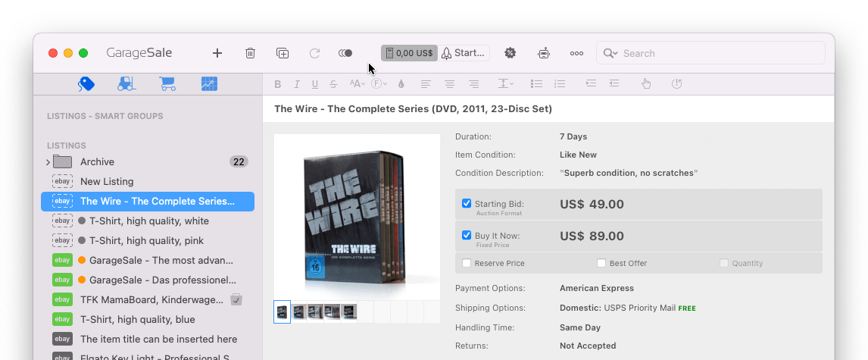Open the font family F dropdown
The width and height of the screenshot is (868, 360).
tap(379, 83)
